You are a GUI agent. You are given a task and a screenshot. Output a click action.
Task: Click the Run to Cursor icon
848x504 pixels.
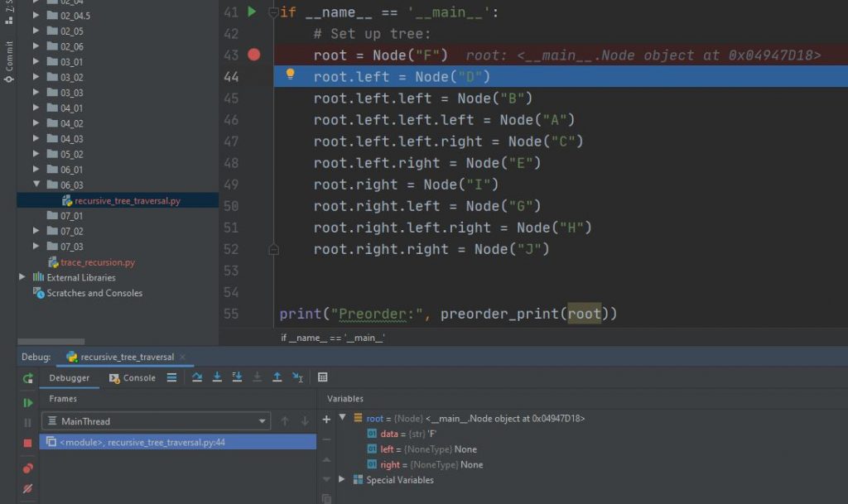coord(297,377)
